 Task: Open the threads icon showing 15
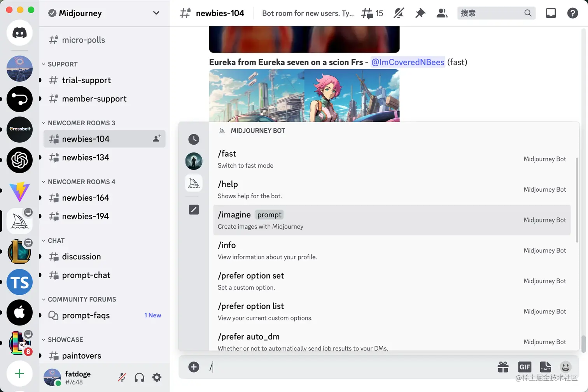pyautogui.click(x=372, y=13)
